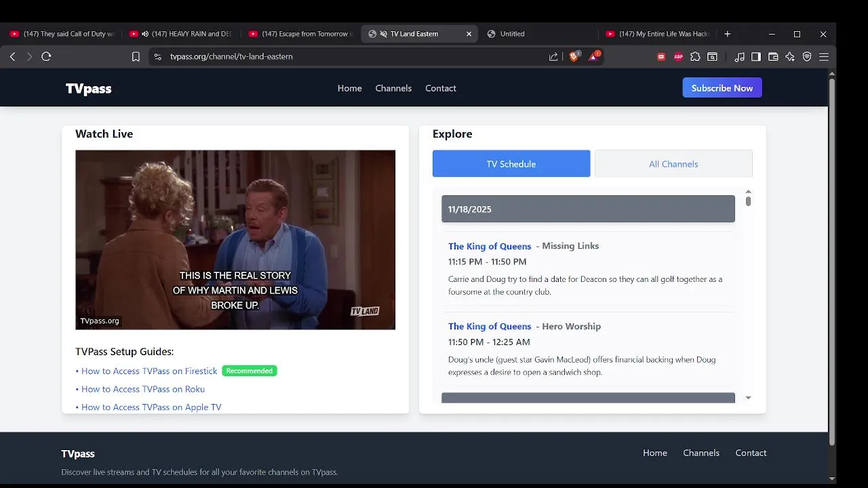868x488 pixels.
Task: Open the playlist music note icon
Action: pyautogui.click(x=739, y=57)
